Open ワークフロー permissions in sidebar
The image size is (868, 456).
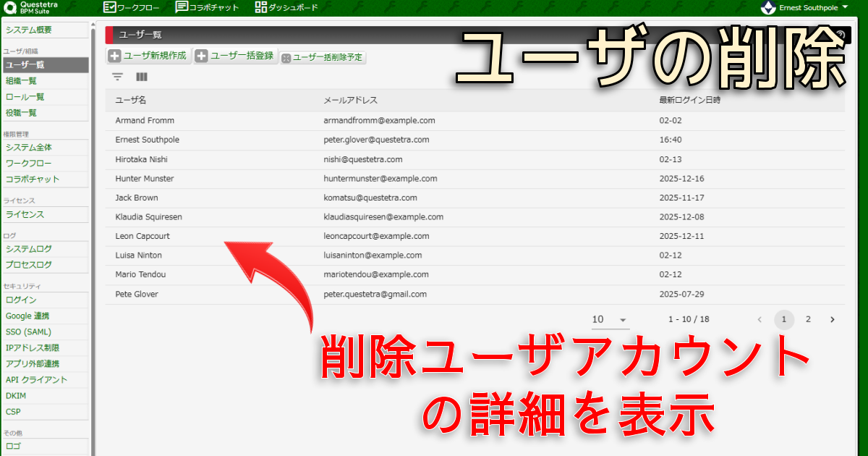point(45,164)
